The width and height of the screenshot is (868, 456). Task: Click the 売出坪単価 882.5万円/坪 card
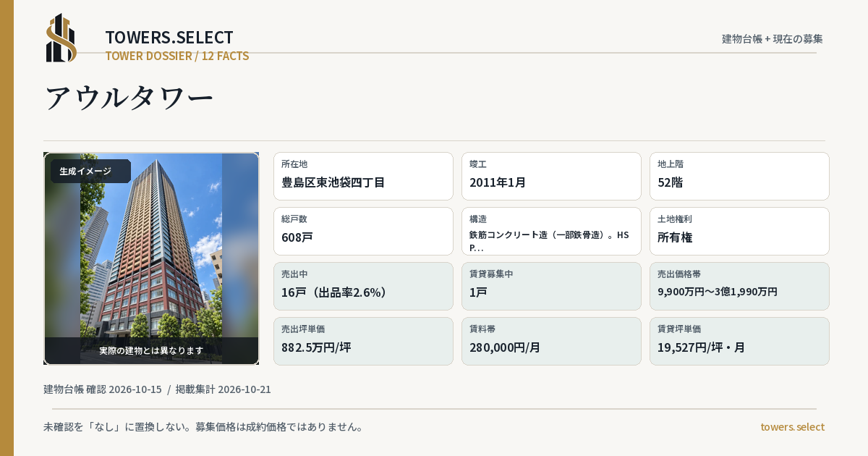coord(363,341)
